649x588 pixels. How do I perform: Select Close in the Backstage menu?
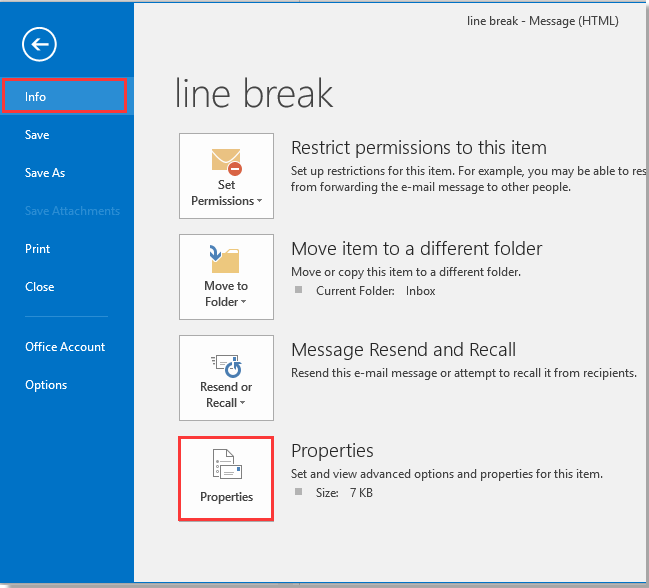click(40, 287)
